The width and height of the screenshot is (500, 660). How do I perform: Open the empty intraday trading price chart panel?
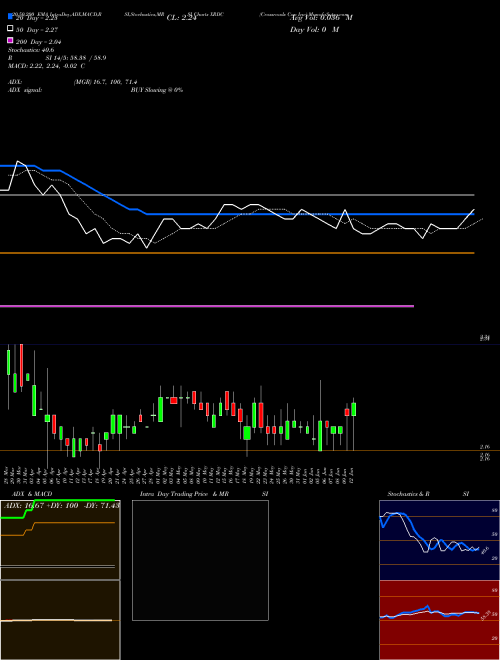click(200, 560)
